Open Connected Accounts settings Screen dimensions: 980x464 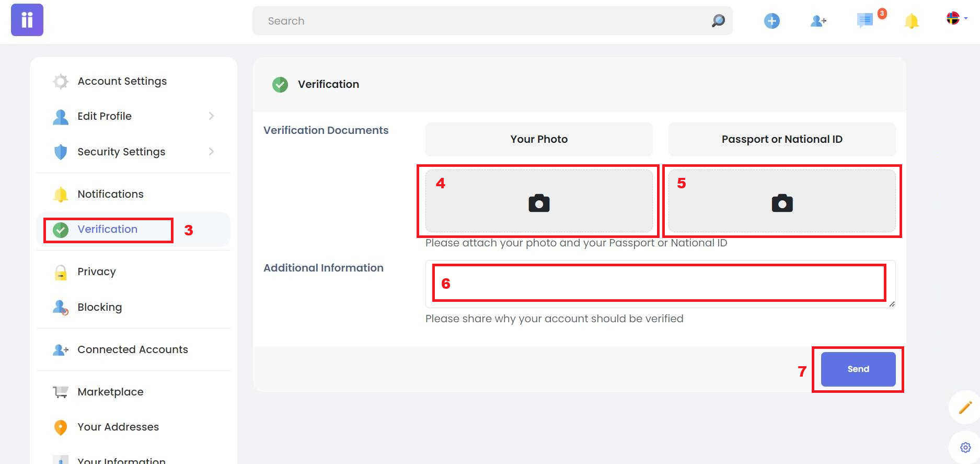click(x=133, y=349)
